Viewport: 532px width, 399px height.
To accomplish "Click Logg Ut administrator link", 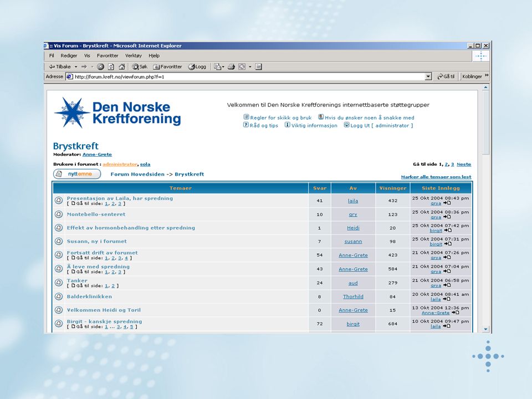I will point(382,126).
